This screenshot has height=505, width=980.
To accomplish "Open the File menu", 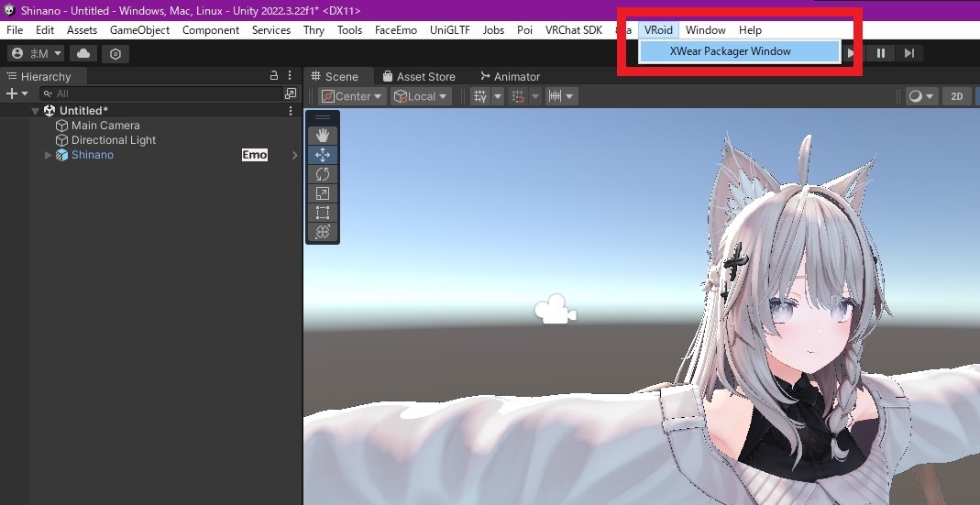I will 15,30.
